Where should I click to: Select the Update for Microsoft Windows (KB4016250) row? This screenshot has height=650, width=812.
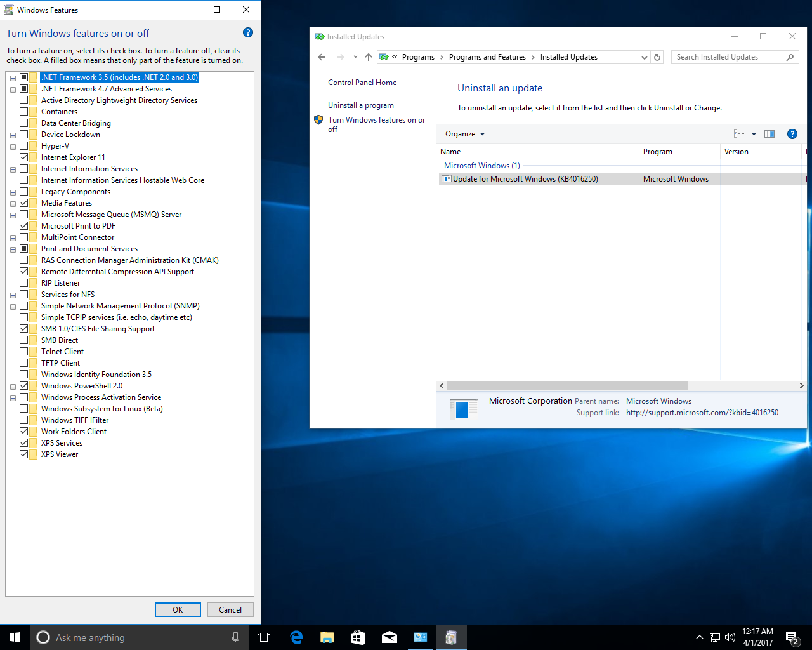pos(622,179)
